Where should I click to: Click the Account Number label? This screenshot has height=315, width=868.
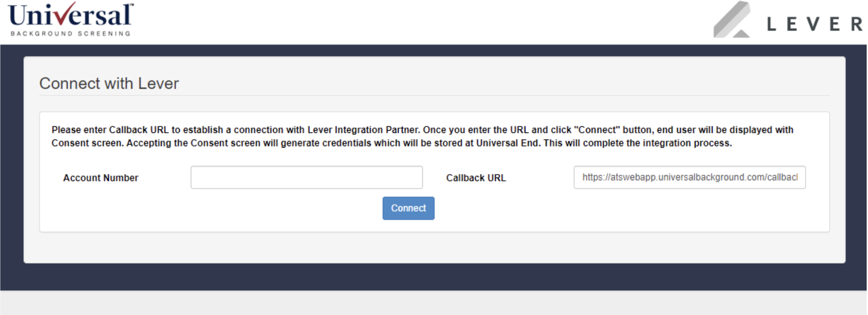point(100,178)
